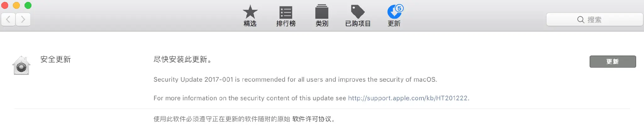This screenshot has width=644, height=135.
Task: Minimize the window with yellow button
Action: pos(16,5)
